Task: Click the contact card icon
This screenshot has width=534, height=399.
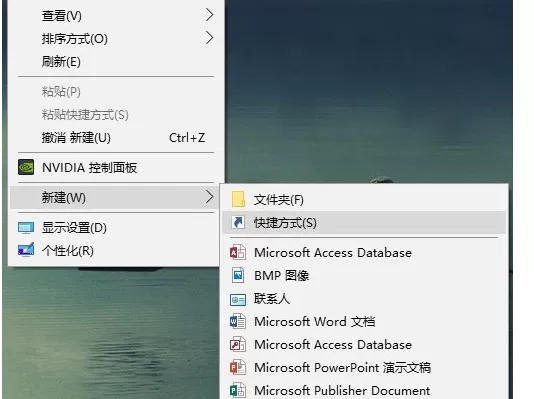Action: tap(238, 300)
